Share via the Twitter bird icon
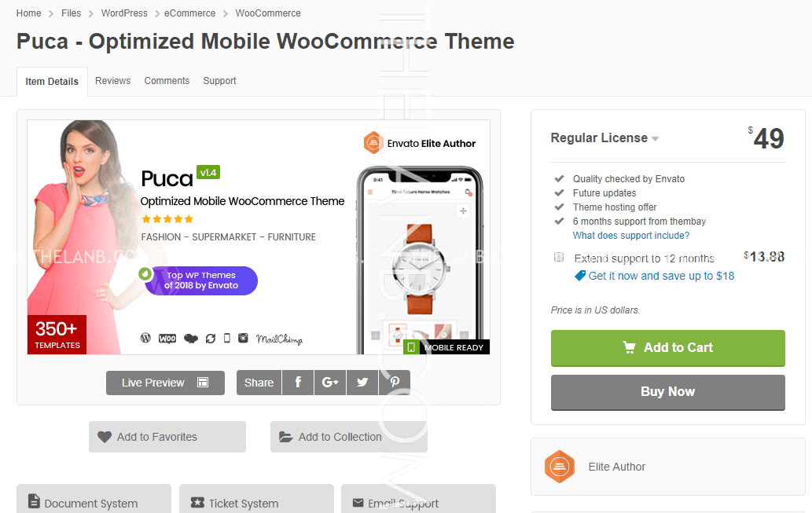This screenshot has width=812, height=513. click(362, 383)
